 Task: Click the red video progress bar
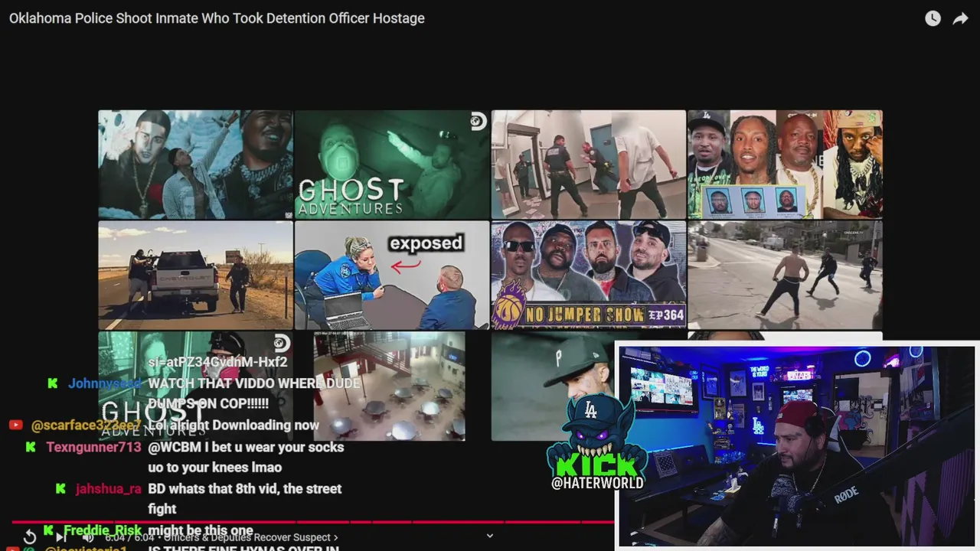click(312, 523)
